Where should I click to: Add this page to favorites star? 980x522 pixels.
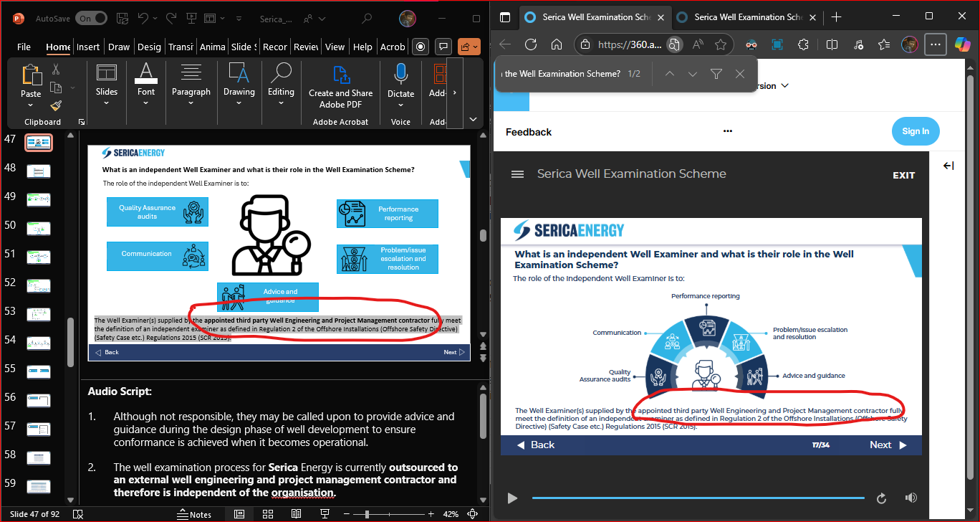[721, 44]
